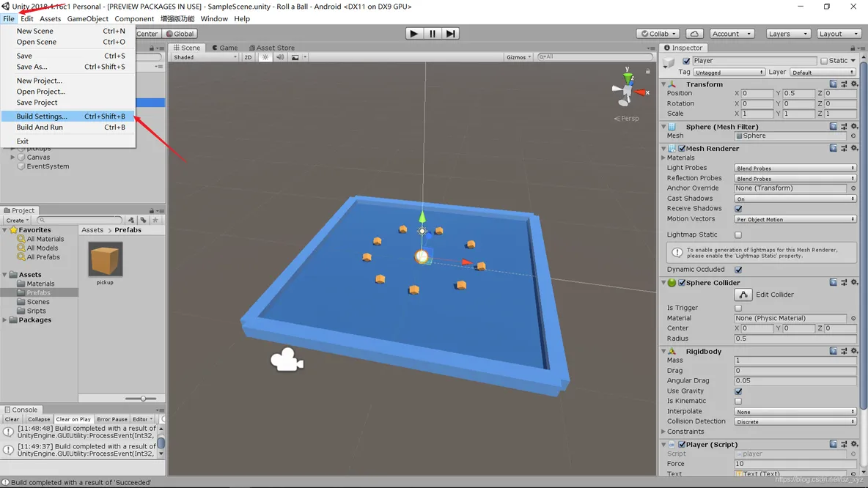Open the cloud services icon

(x=694, y=34)
